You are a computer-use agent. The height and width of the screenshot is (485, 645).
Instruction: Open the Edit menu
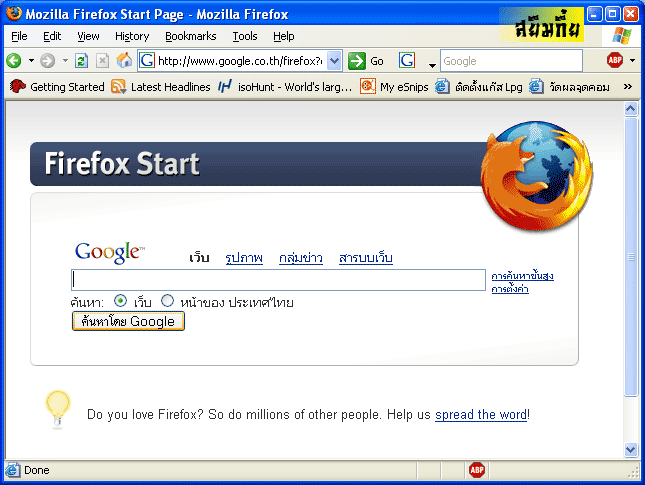click(52, 36)
